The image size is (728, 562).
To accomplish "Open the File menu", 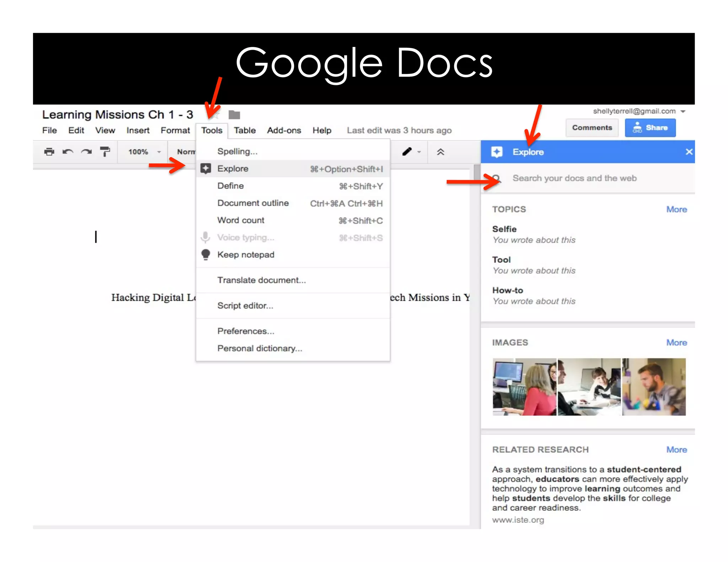I will pos(49,130).
